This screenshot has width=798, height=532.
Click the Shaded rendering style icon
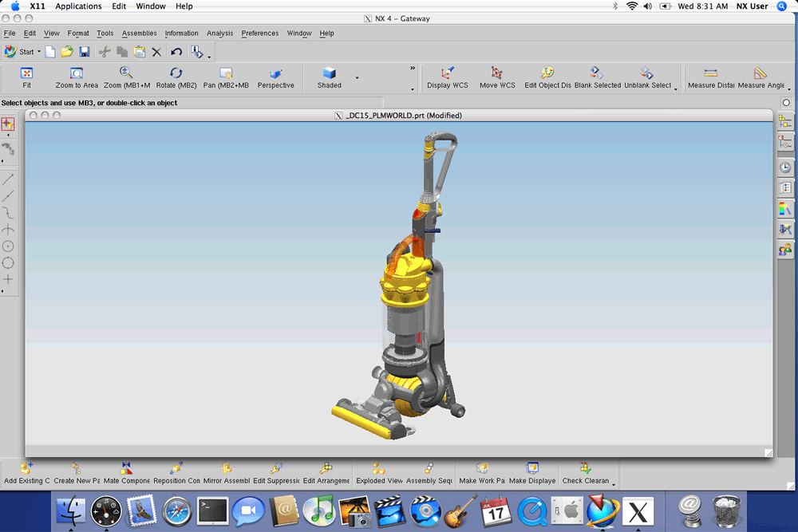[330, 73]
